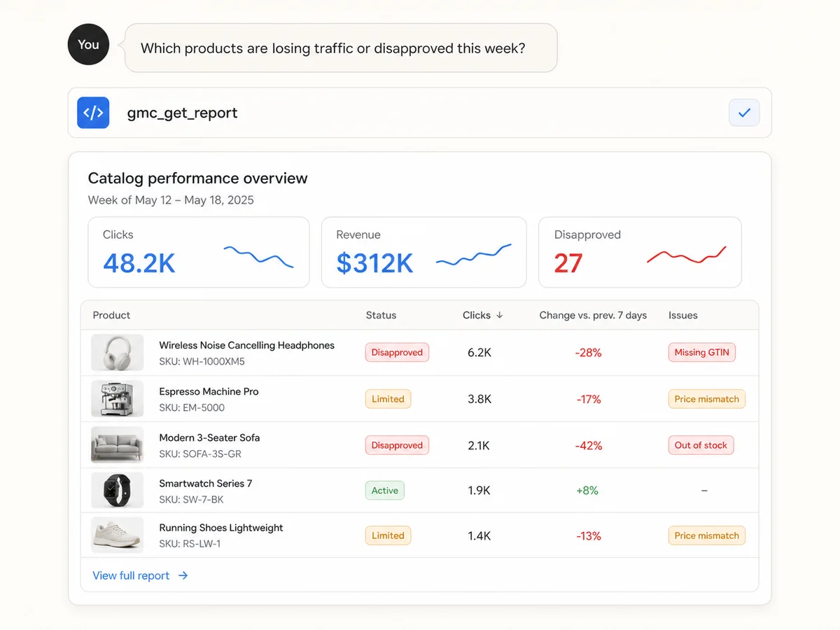Click SKU: WH-1000XM5 text

(x=202, y=362)
